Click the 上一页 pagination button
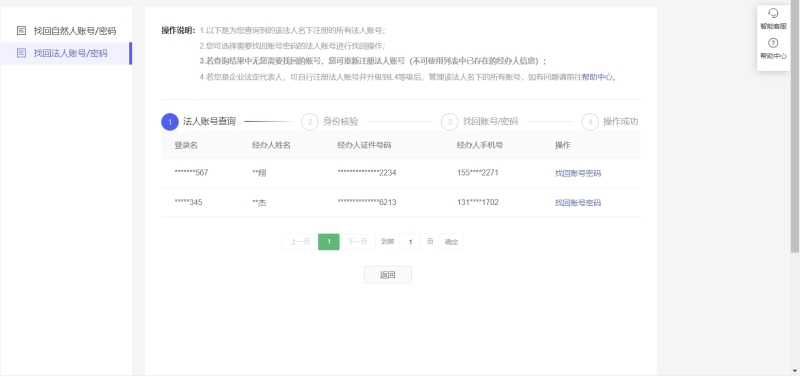 click(300, 242)
